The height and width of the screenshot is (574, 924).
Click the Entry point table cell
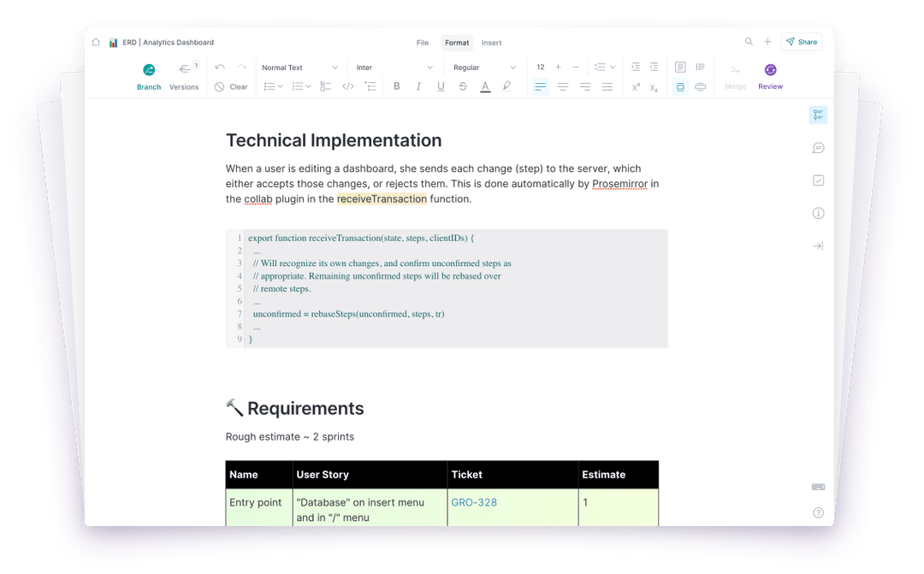[x=258, y=506]
